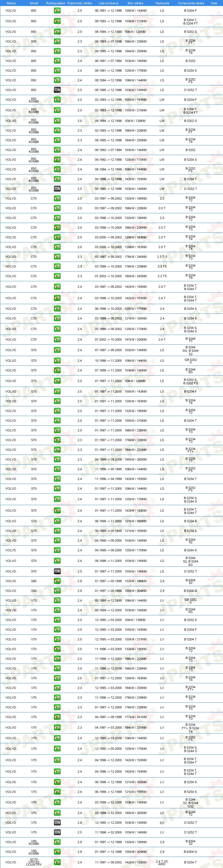Click PB icon in V70 177kW / 241KM row
223x868 pixels.
[57, 717]
